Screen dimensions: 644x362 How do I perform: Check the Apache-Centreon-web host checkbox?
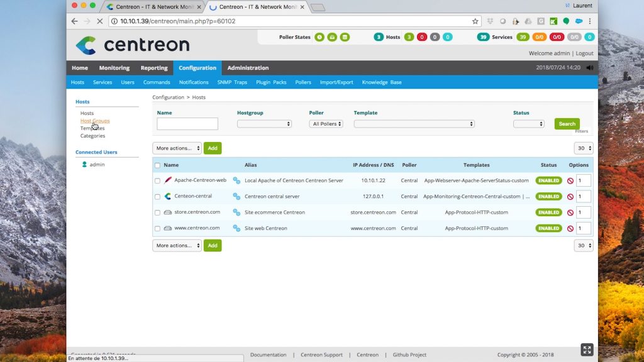click(158, 181)
